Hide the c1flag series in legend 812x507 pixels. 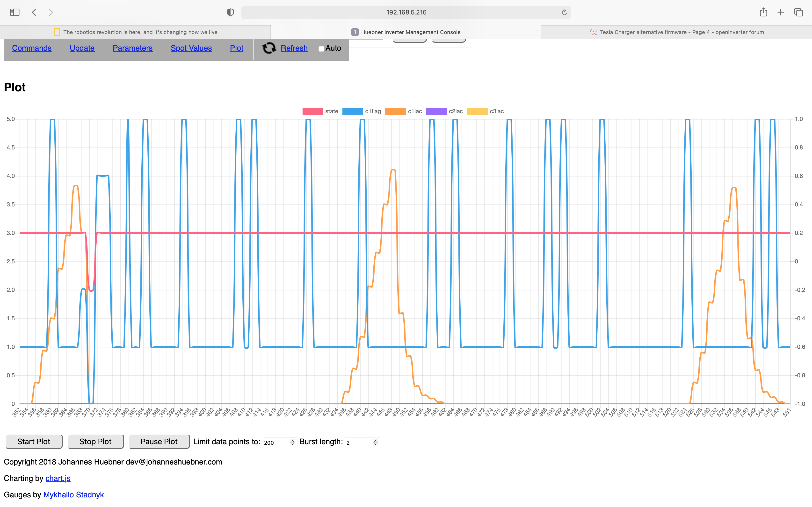coord(353,111)
